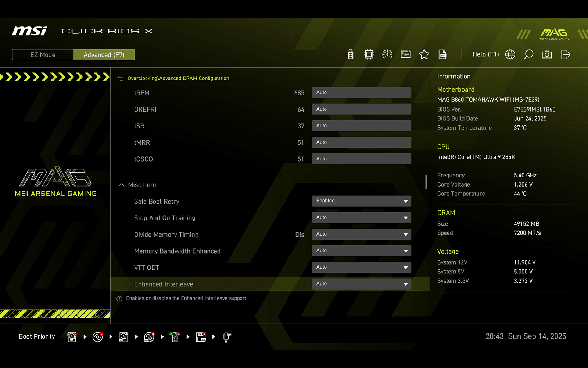Image resolution: width=588 pixels, height=368 pixels.
Task: Open Stop And Go Training dropdown
Action: [361, 217]
